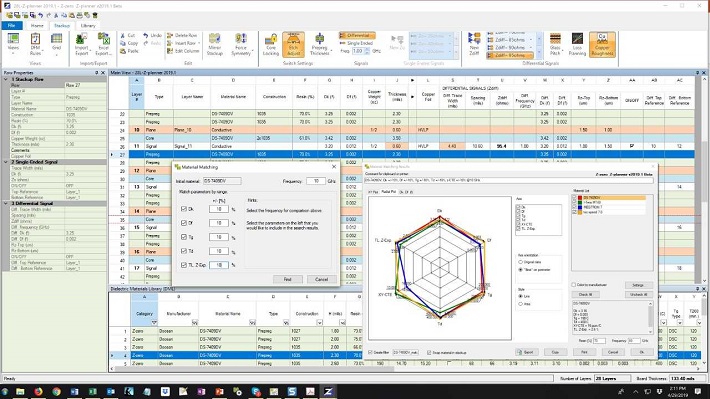The width and height of the screenshot is (710, 399).
Task: Open the File menu
Action: tap(12, 25)
